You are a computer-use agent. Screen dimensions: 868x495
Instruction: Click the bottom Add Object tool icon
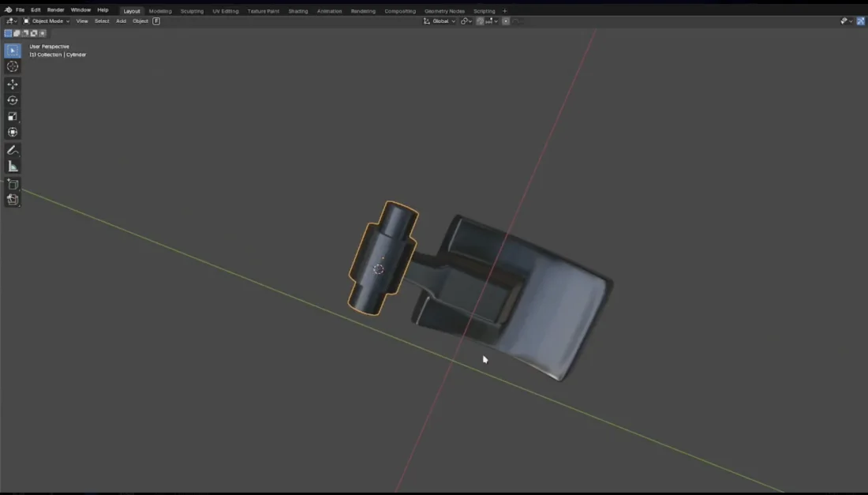pyautogui.click(x=12, y=199)
